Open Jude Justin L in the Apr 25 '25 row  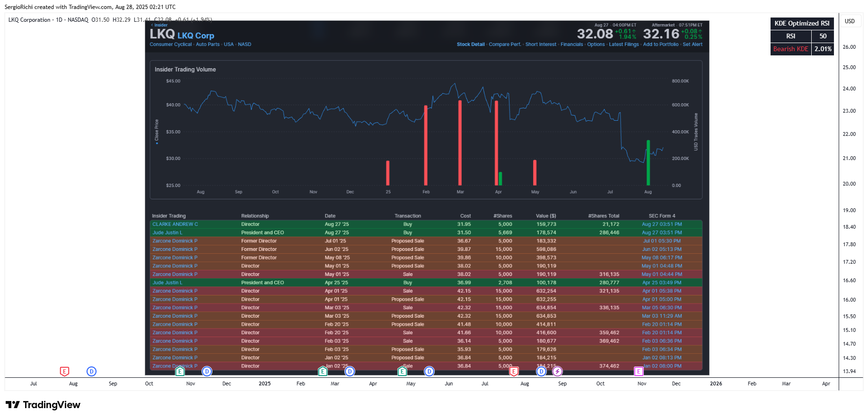tap(167, 283)
